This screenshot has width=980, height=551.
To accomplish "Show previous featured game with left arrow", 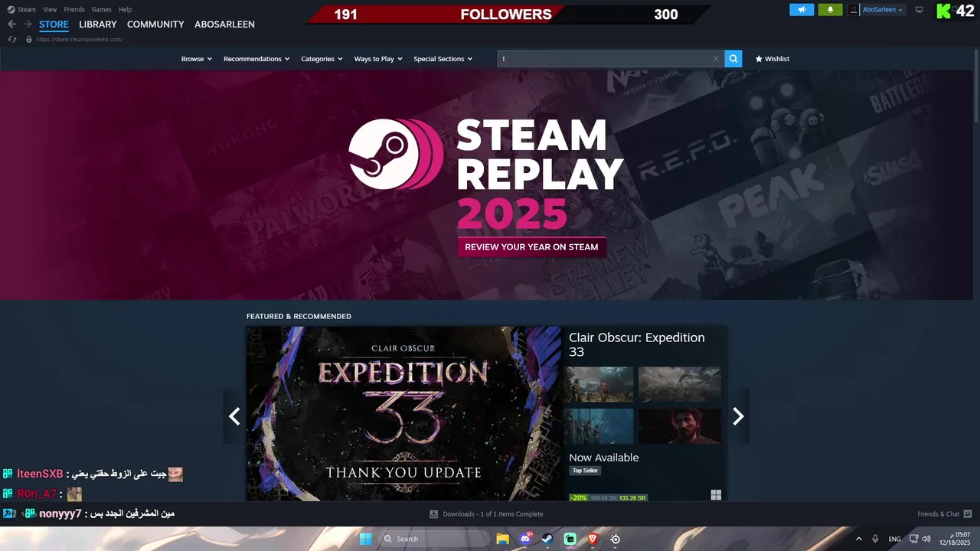I will click(x=234, y=416).
